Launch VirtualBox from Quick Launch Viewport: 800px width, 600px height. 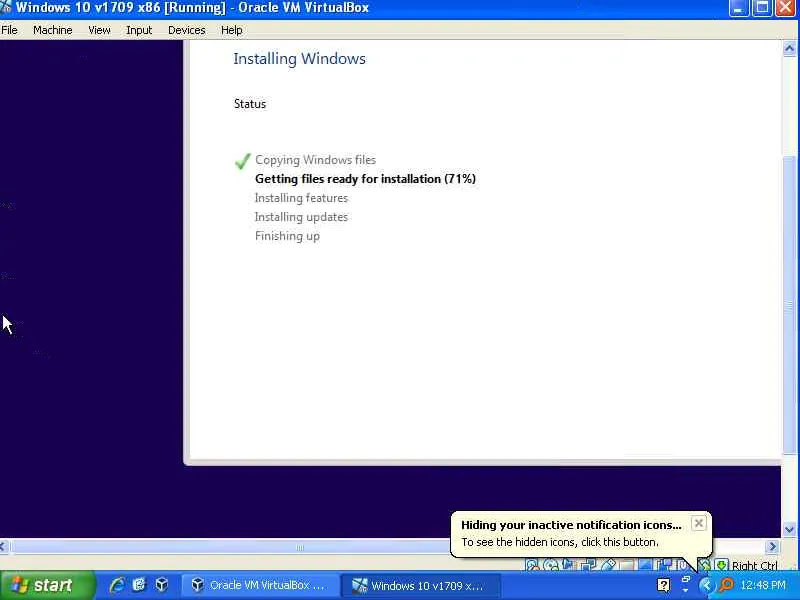[x=162, y=585]
